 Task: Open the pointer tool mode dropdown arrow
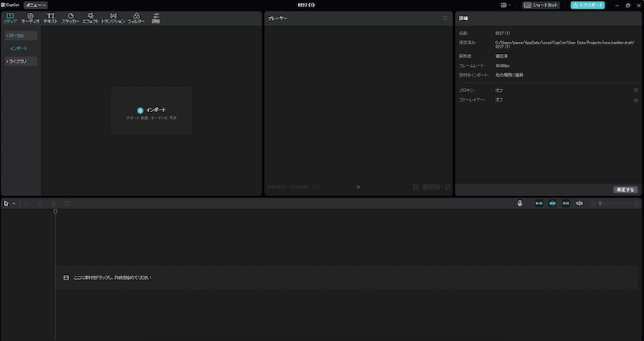pyautogui.click(x=14, y=204)
